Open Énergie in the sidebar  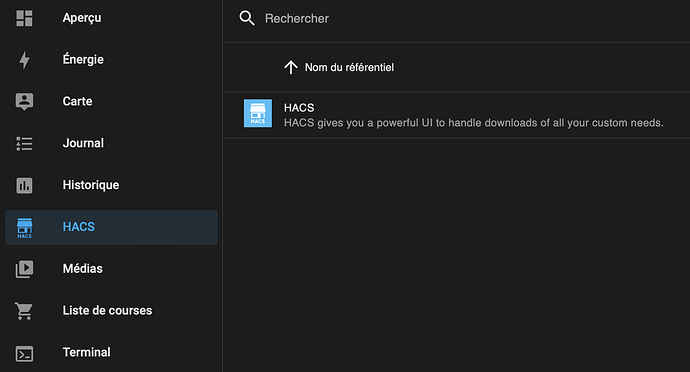(83, 59)
